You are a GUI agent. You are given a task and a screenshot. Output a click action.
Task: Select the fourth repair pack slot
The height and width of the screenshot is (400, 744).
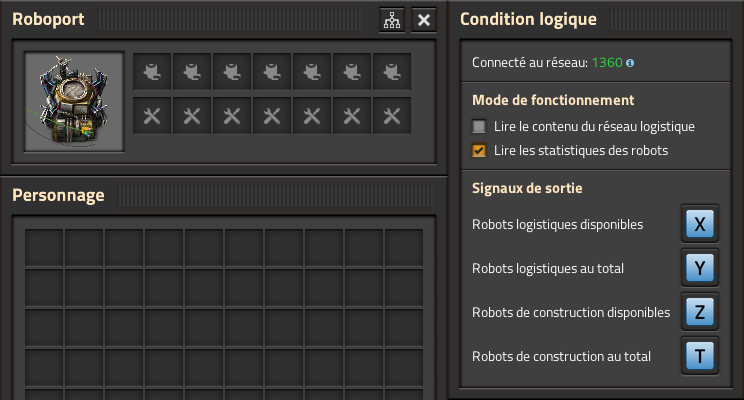click(x=272, y=116)
